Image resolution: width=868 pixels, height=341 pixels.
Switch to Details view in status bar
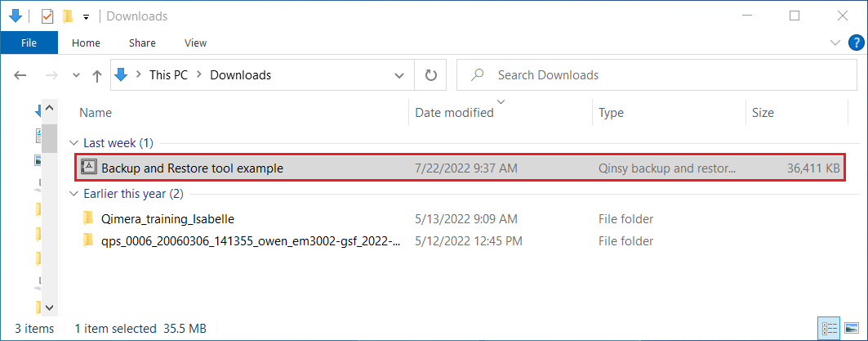tap(830, 328)
